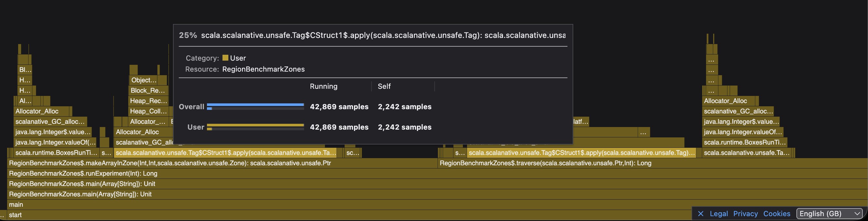
Task: Click the runExperiment(Int): Long frame
Action: click(x=437, y=173)
